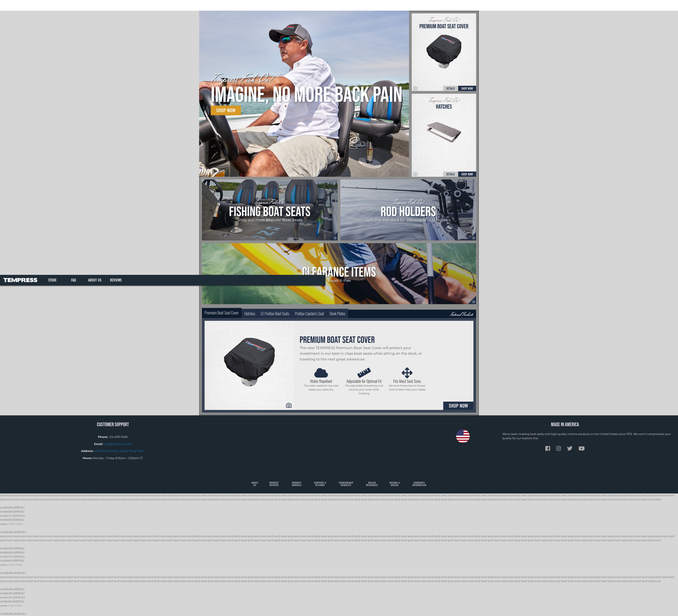Click the Premium Boat Seat Cover heading in the featured panel
Viewport: 678px width, 616px height.
[x=337, y=340]
